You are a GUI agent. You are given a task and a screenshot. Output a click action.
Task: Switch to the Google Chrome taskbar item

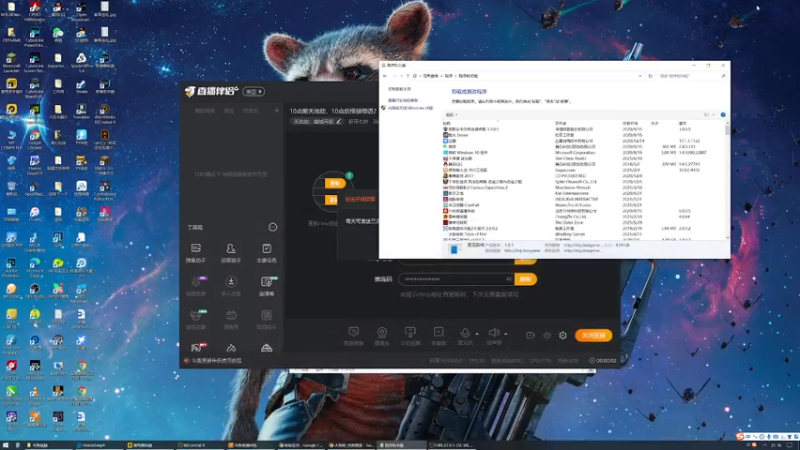pyautogui.click(x=301, y=445)
